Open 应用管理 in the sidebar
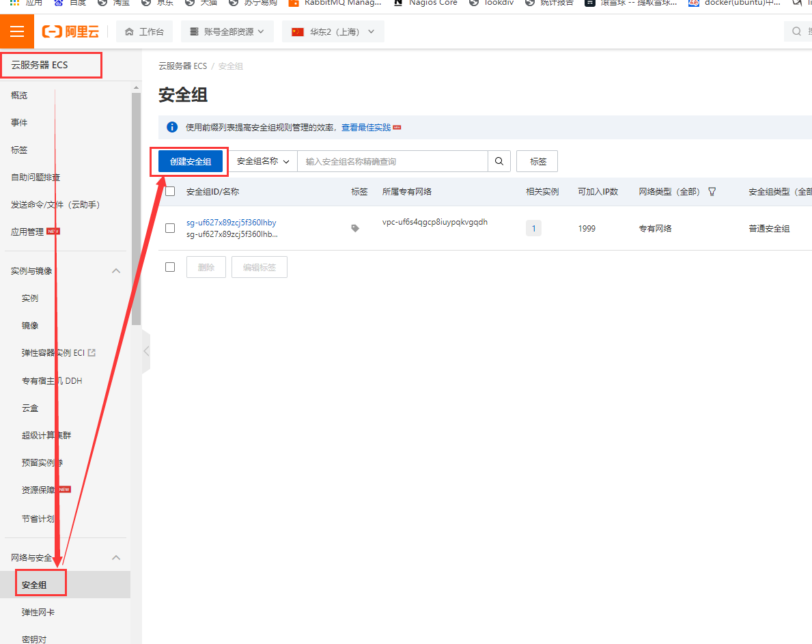The image size is (812, 644). pyautogui.click(x=27, y=232)
